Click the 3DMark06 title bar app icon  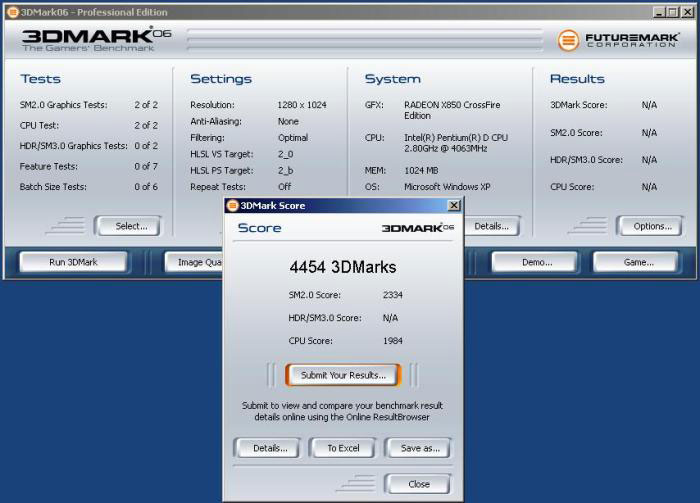coord(13,12)
